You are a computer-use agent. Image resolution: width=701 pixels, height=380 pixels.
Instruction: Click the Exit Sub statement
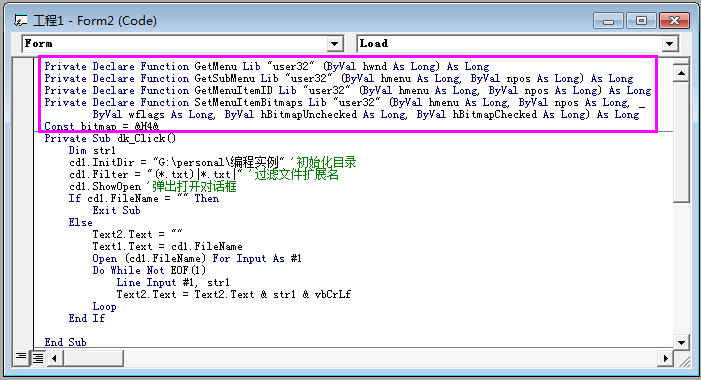(116, 211)
